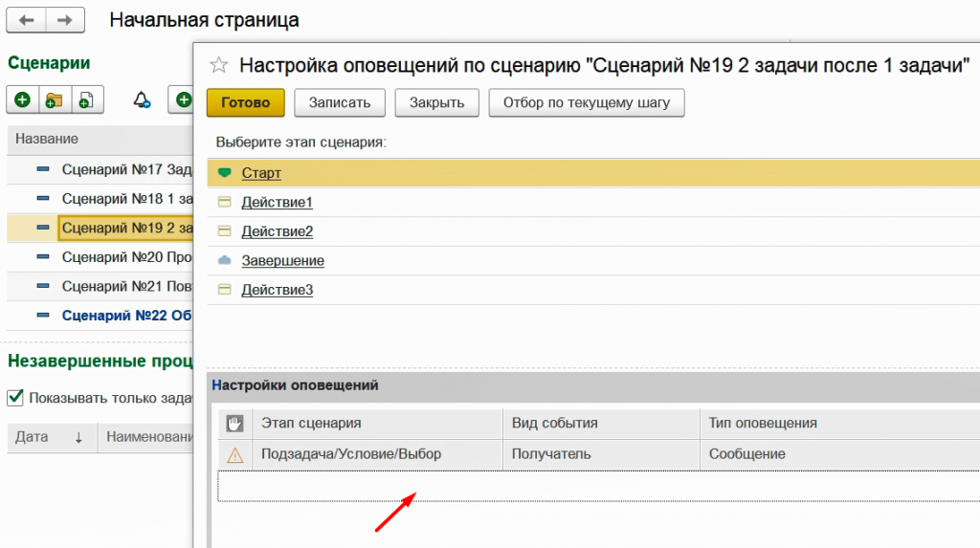Image resolution: width=980 pixels, height=548 pixels.
Task: Select Сценарий №17 in the list
Action: pyautogui.click(x=127, y=169)
